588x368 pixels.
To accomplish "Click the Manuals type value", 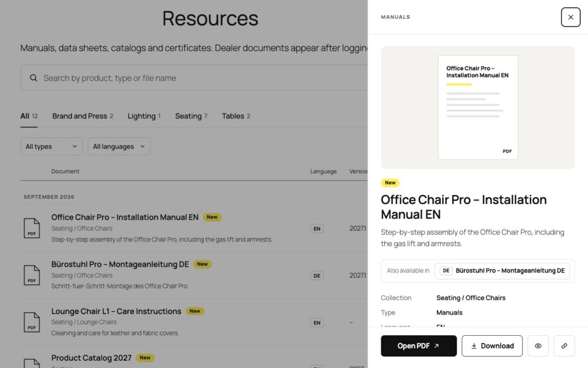I will coord(449,312).
